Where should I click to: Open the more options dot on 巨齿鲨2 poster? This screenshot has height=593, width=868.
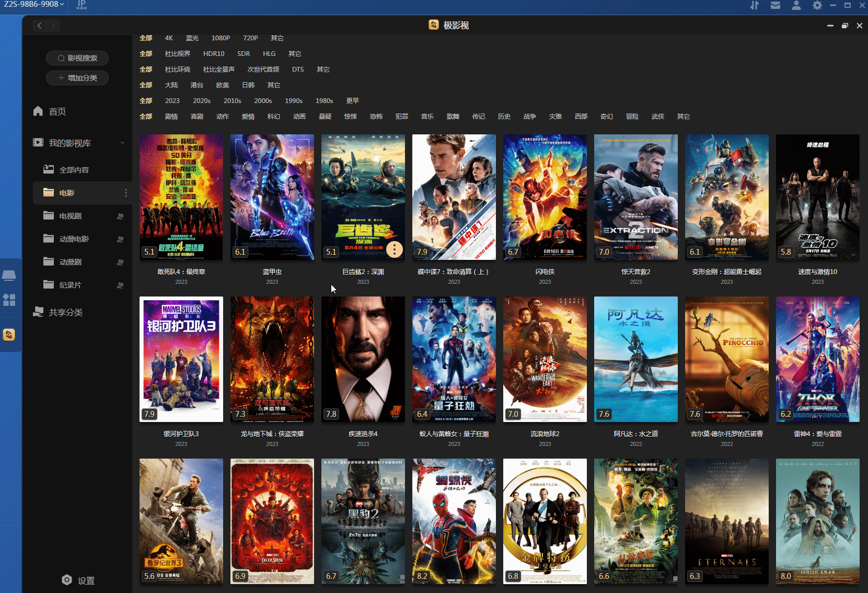tap(395, 250)
